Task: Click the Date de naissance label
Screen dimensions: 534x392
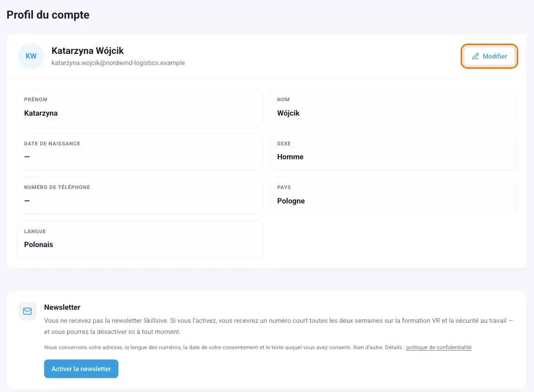Action: coord(52,144)
